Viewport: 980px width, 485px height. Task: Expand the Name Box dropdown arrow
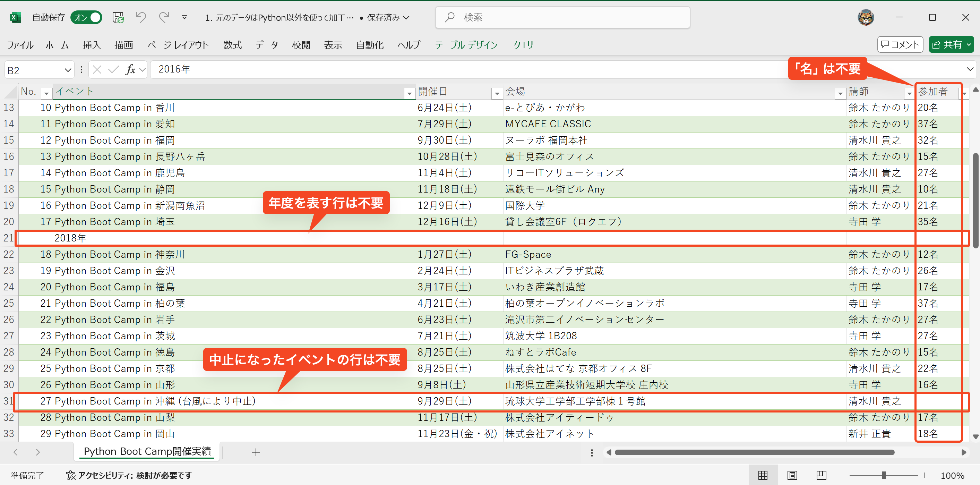[68, 70]
